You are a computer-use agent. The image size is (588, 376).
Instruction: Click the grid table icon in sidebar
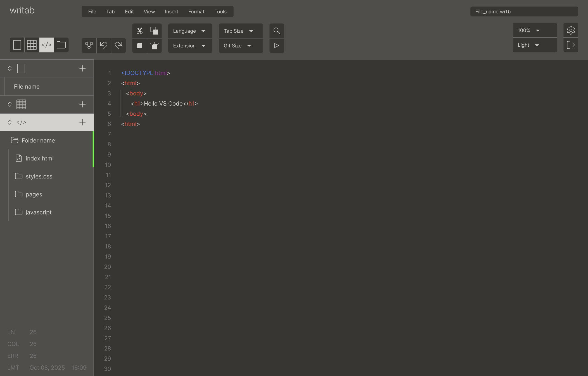click(21, 104)
